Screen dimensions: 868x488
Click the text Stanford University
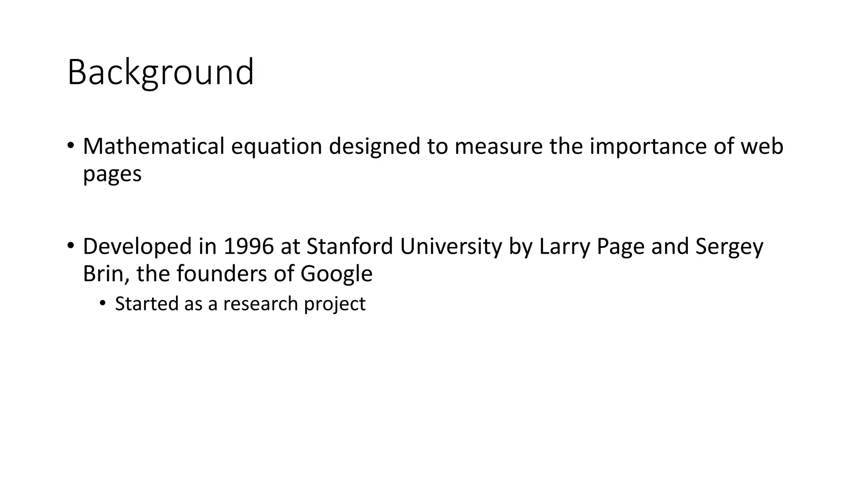(404, 246)
